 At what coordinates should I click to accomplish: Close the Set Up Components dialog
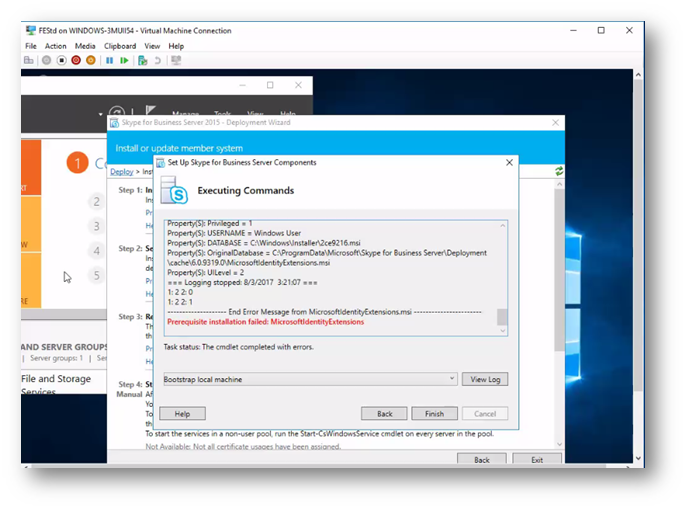pos(509,163)
